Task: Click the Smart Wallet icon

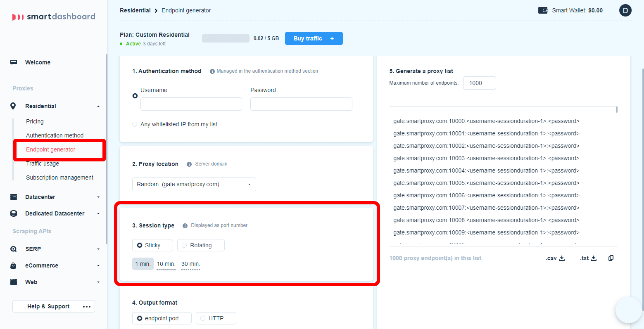Action: [543, 10]
